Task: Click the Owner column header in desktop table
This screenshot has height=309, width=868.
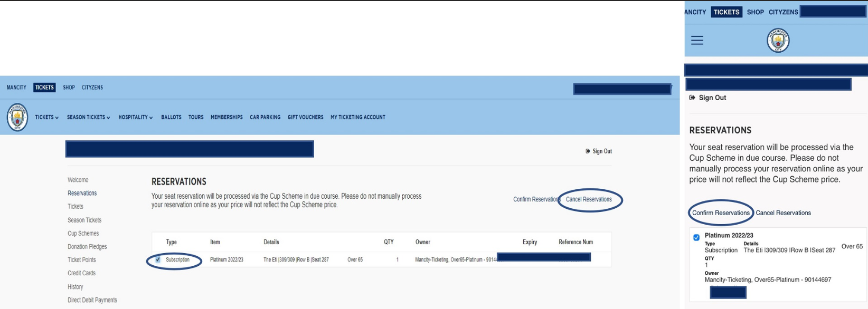Action: (423, 242)
